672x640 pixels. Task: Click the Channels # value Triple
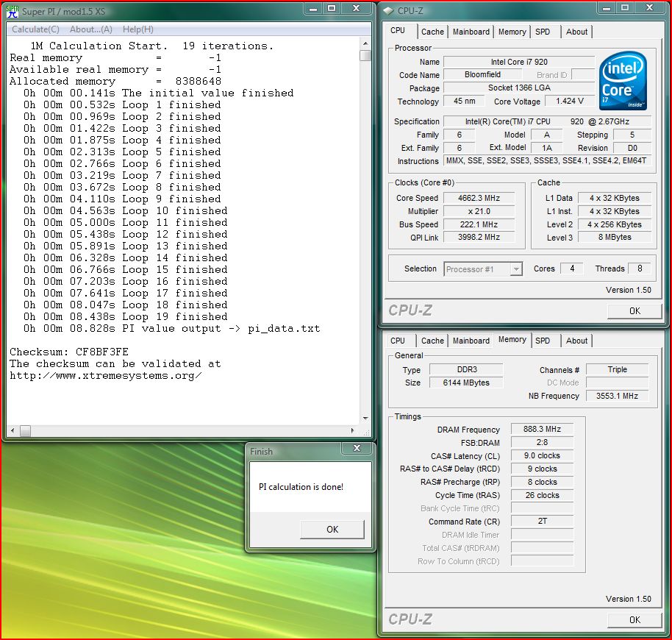tap(617, 369)
